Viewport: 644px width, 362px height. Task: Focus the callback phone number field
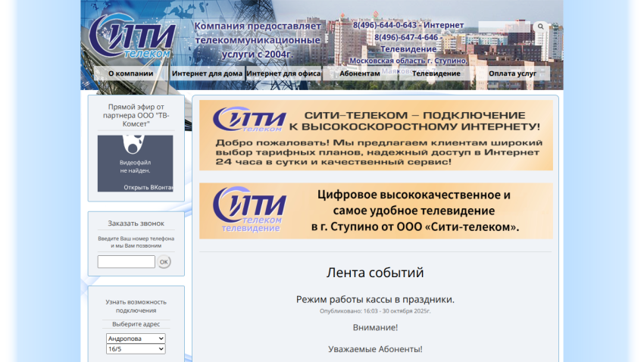click(x=126, y=261)
